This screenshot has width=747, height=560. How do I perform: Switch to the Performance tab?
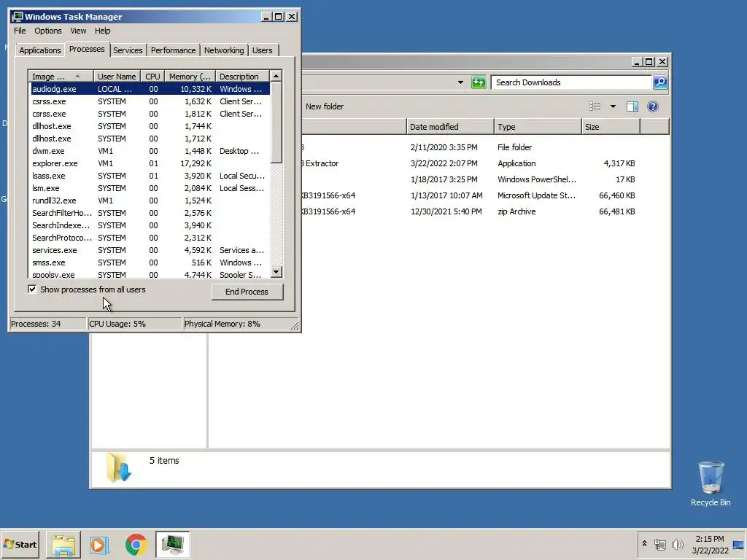[173, 50]
